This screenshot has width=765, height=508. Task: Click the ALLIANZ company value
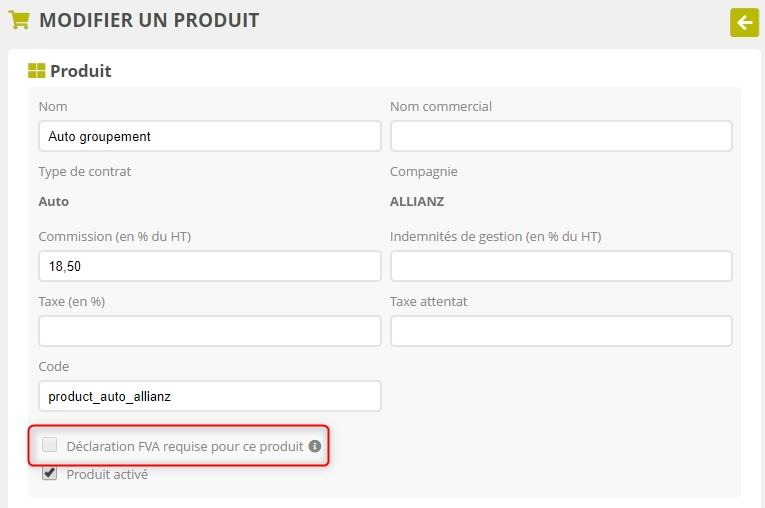[x=419, y=201]
